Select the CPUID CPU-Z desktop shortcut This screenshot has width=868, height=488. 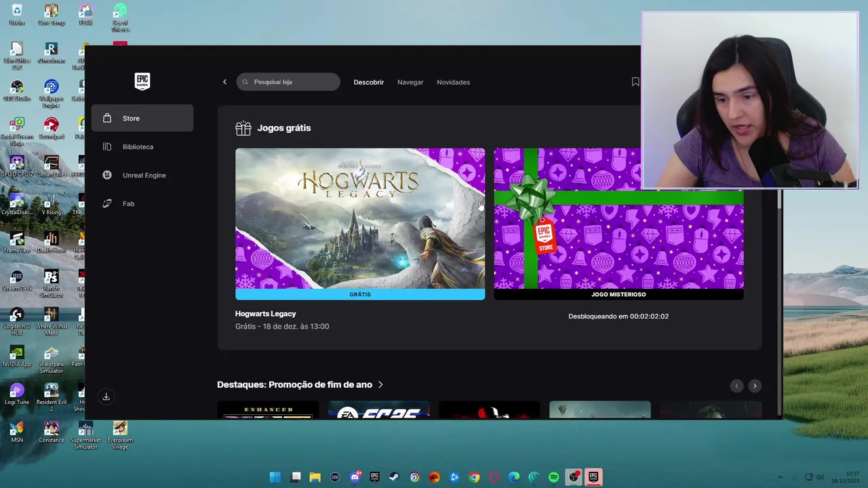point(17,167)
